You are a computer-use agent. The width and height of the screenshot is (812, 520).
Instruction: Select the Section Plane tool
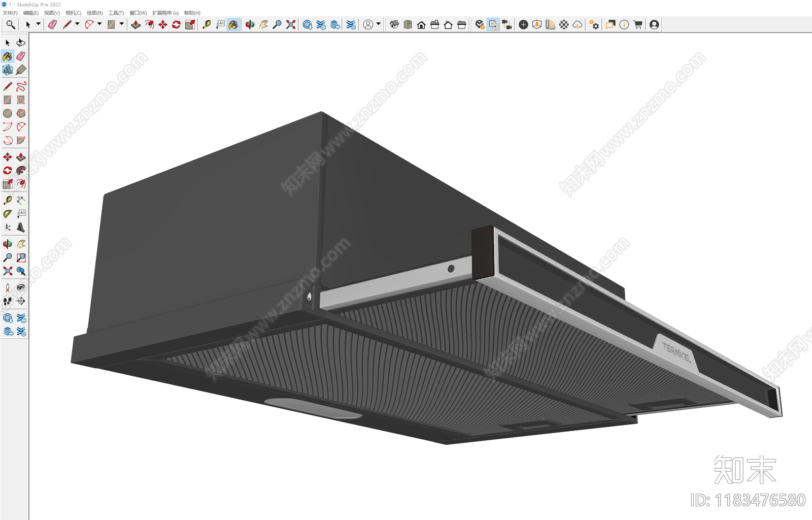pos(21,301)
